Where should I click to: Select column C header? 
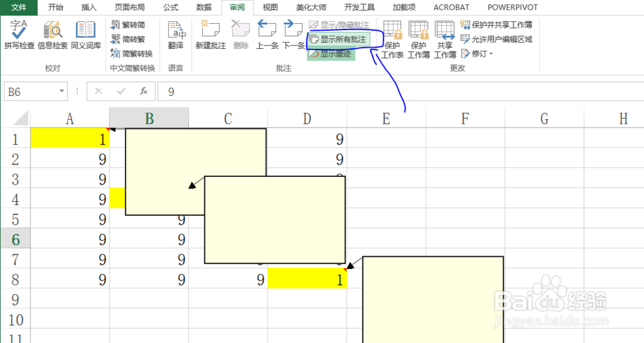coord(228,118)
